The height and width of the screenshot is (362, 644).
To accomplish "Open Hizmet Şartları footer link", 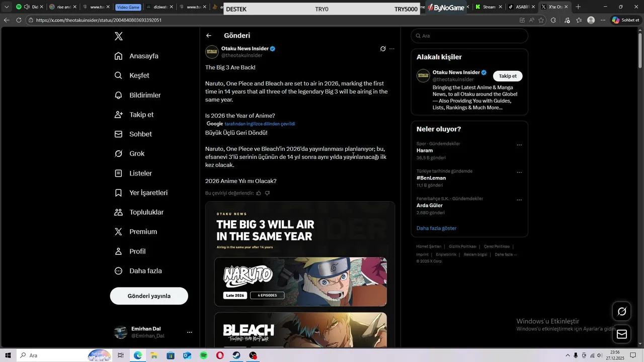I will pyautogui.click(x=429, y=246).
